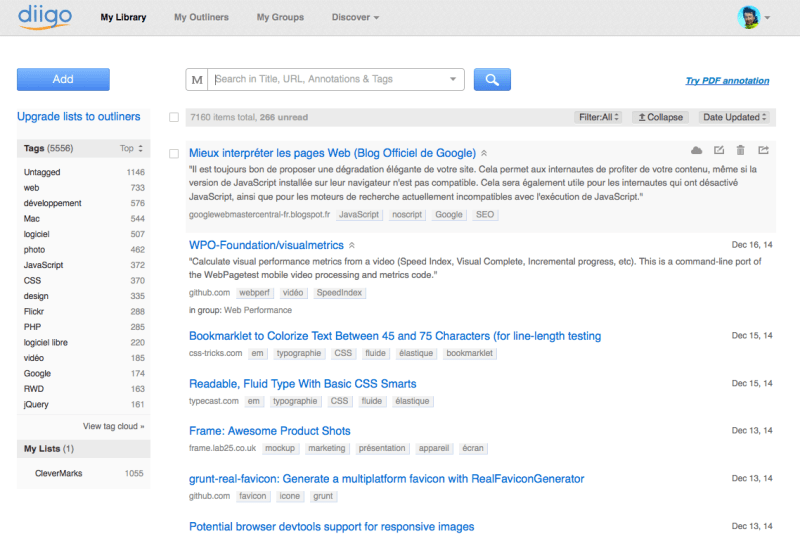Open the search field dropdown arrow

[453, 79]
